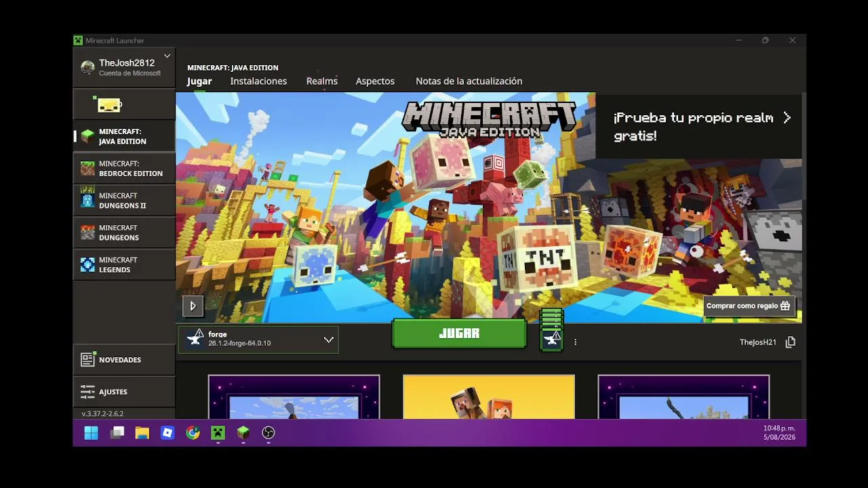Open Minecraft Dungeons from sidebar

(124, 232)
